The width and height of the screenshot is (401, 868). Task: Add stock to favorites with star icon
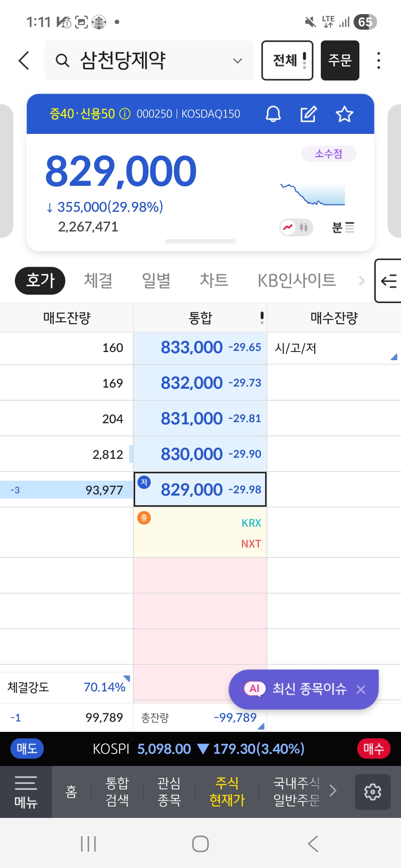click(x=344, y=114)
